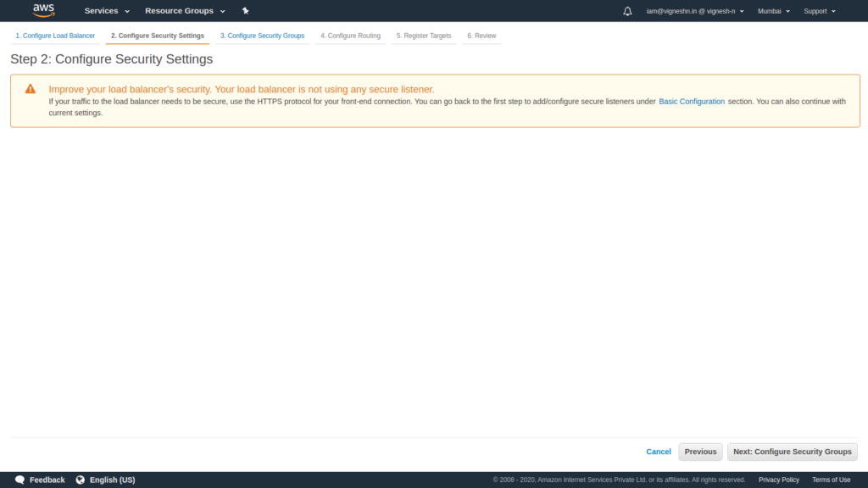This screenshot has width=868, height=488.
Task: Click the copyright notice text in footer
Action: click(619, 480)
